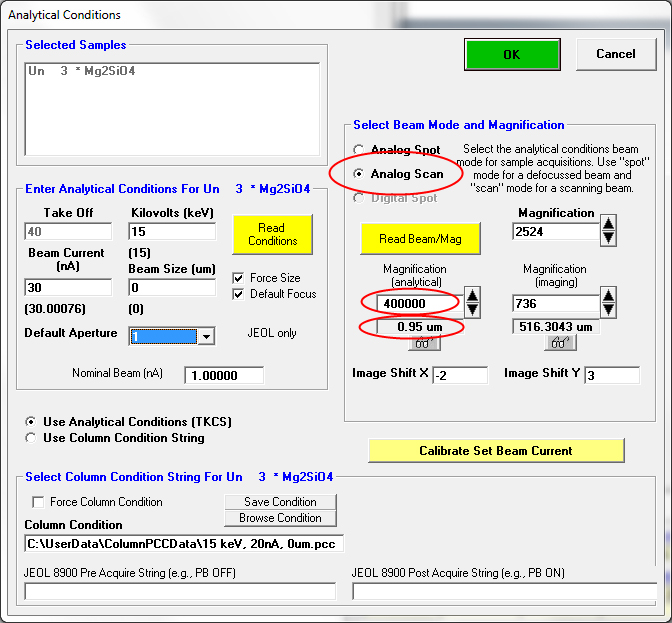
Task: Decrease analytical magnification with down arrow
Action: tap(472, 309)
